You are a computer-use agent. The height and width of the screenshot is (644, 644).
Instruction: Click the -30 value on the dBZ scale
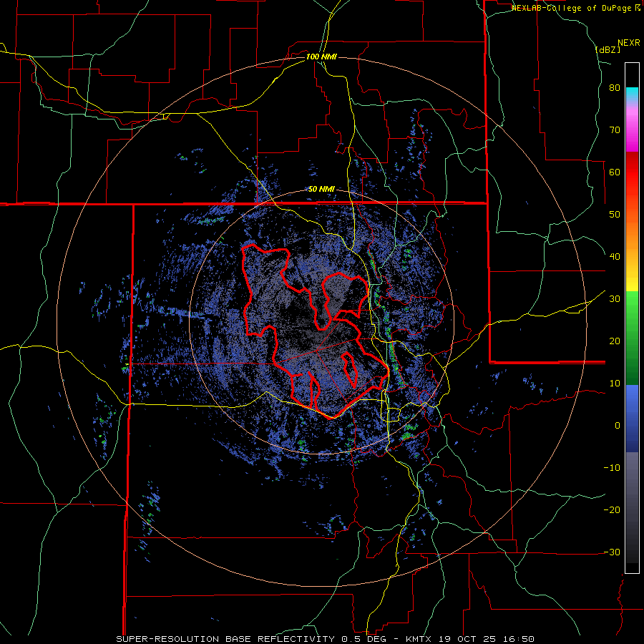pyautogui.click(x=612, y=552)
